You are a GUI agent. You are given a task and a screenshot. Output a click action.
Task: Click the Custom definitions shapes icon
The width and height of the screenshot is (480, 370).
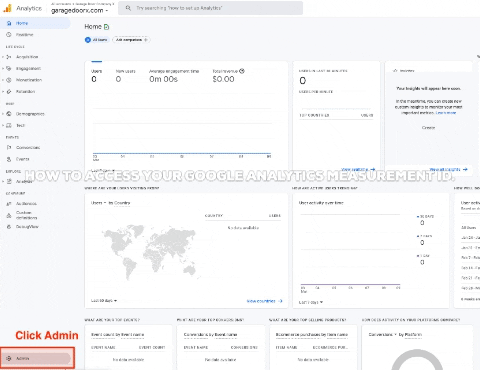pos(9,216)
